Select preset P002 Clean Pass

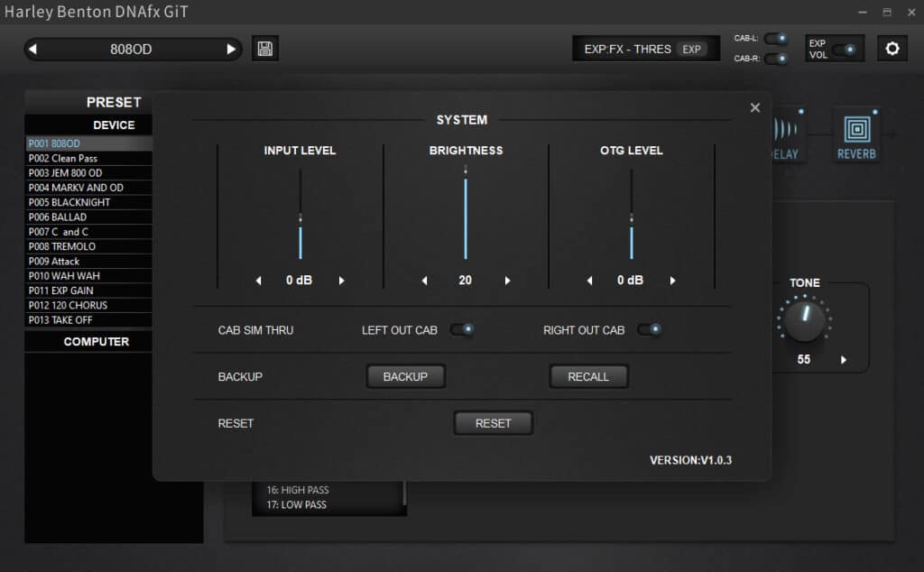(88, 158)
